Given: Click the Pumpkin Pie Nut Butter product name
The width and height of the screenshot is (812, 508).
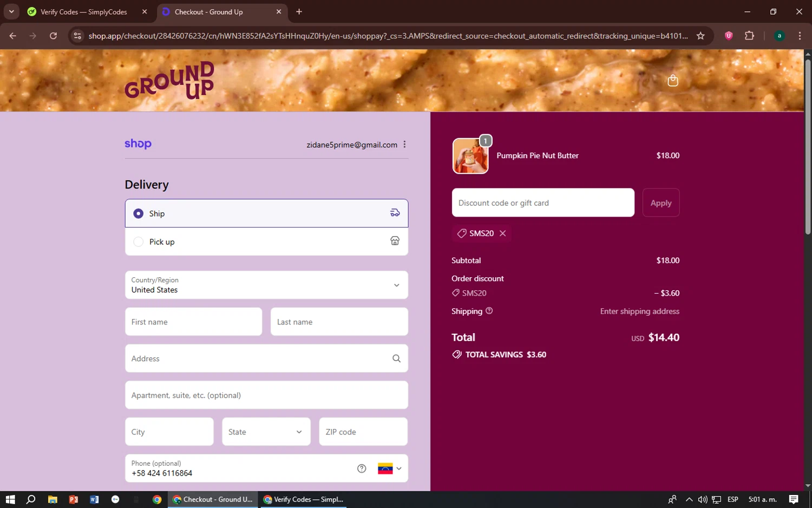Looking at the screenshot, I should (x=538, y=155).
